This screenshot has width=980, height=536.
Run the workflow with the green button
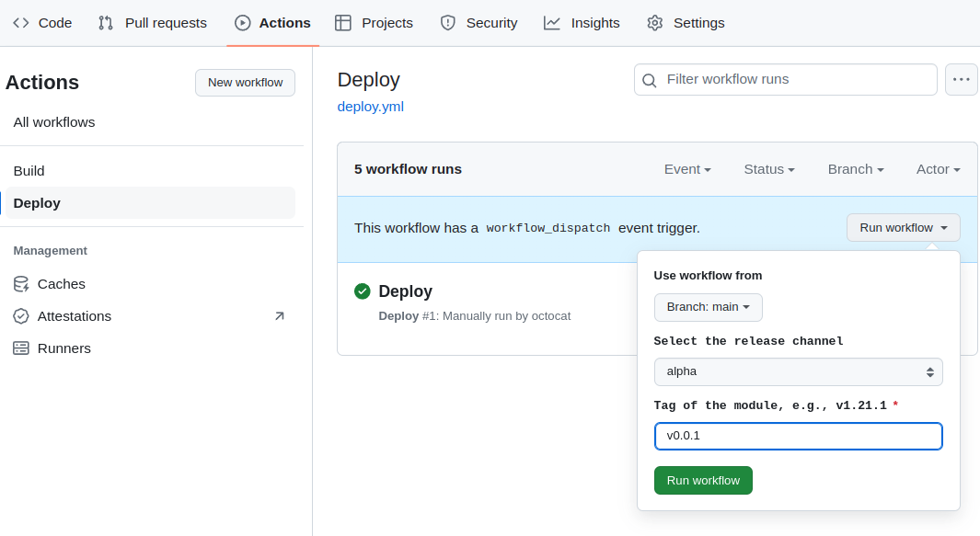pyautogui.click(x=703, y=480)
